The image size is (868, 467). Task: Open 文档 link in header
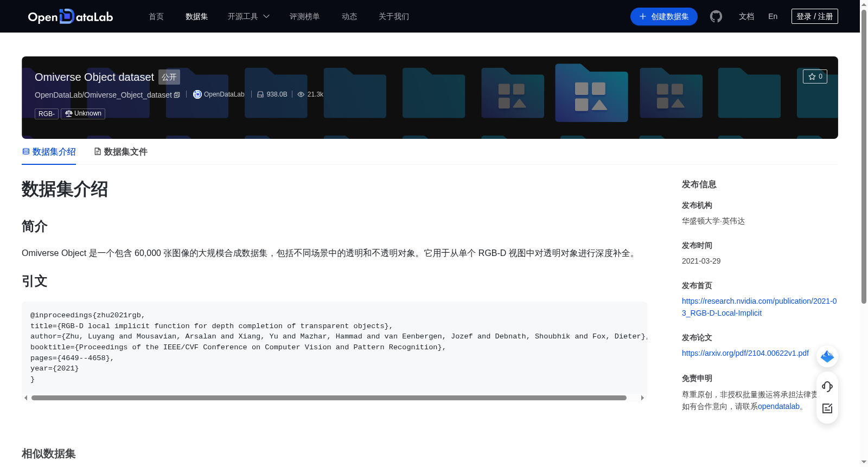coord(746,16)
